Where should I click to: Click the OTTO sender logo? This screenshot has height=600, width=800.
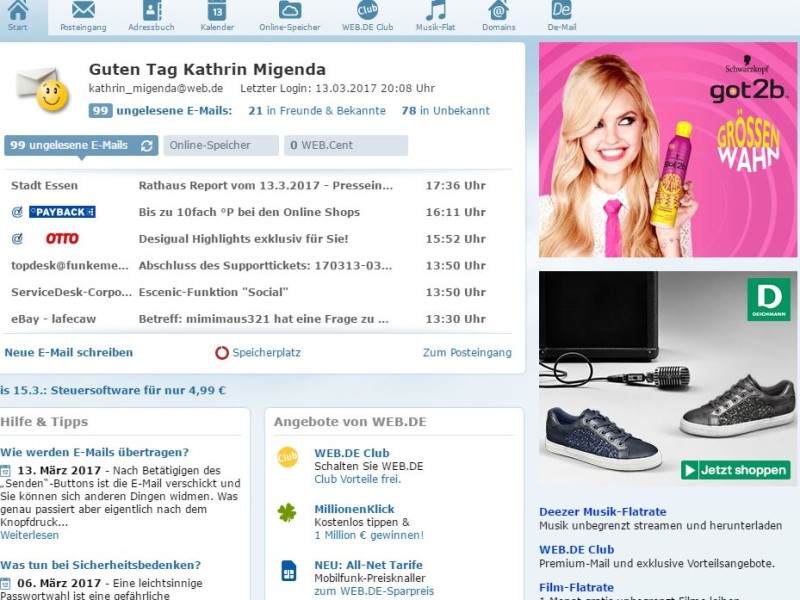(62, 238)
